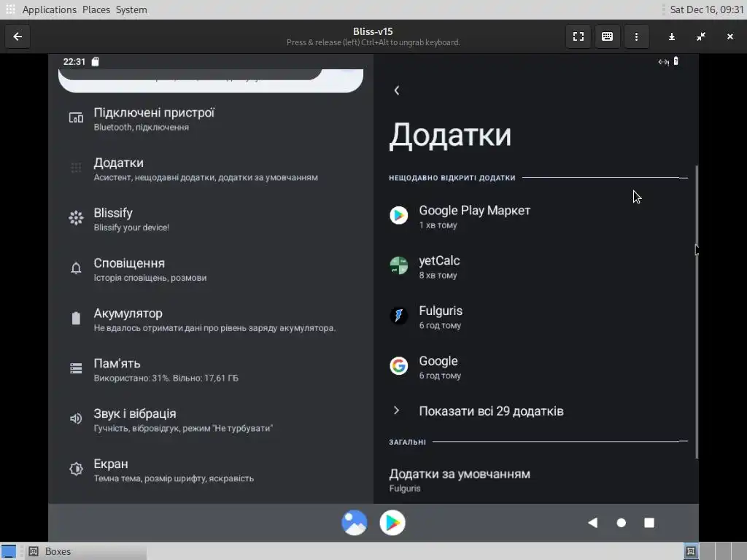This screenshot has height=560, width=747.
Task: Click the clock Sat Dec 16, 09:31
Action: [x=706, y=9]
